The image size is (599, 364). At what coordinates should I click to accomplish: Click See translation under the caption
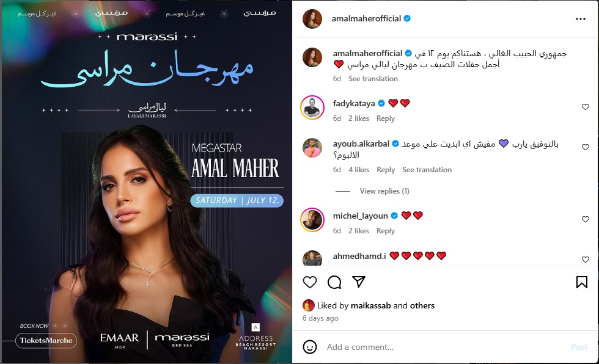373,79
